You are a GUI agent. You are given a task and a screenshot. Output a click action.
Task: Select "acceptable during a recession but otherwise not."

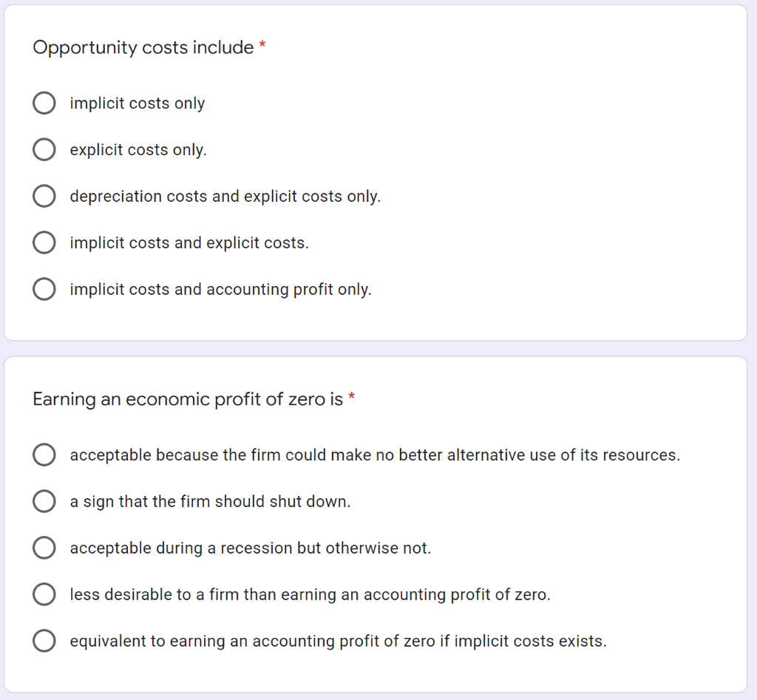[x=44, y=548]
